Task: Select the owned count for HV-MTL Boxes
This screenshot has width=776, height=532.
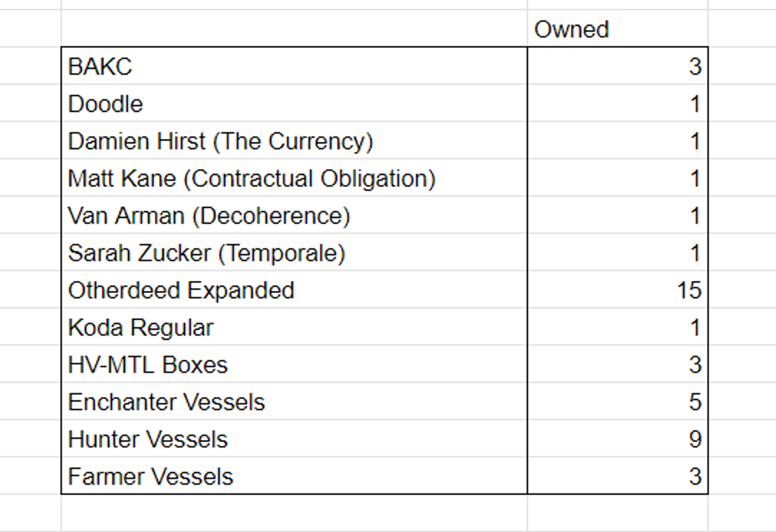Action: (695, 364)
